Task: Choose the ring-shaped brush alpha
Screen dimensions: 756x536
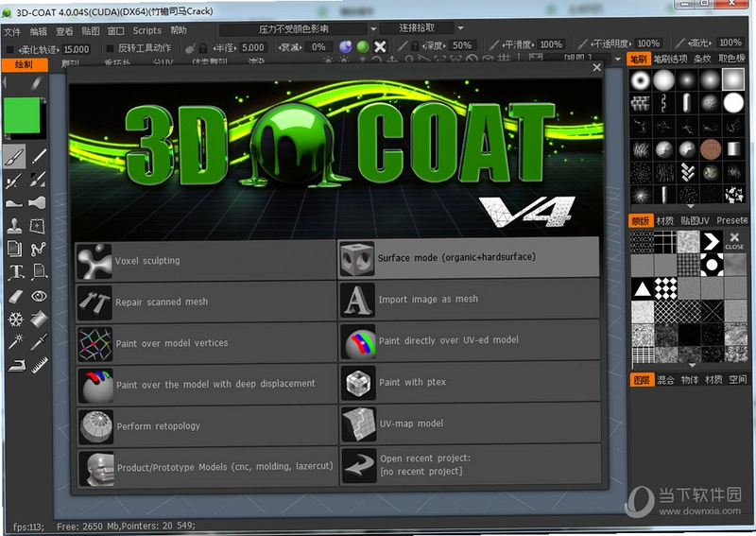Action: point(641,80)
